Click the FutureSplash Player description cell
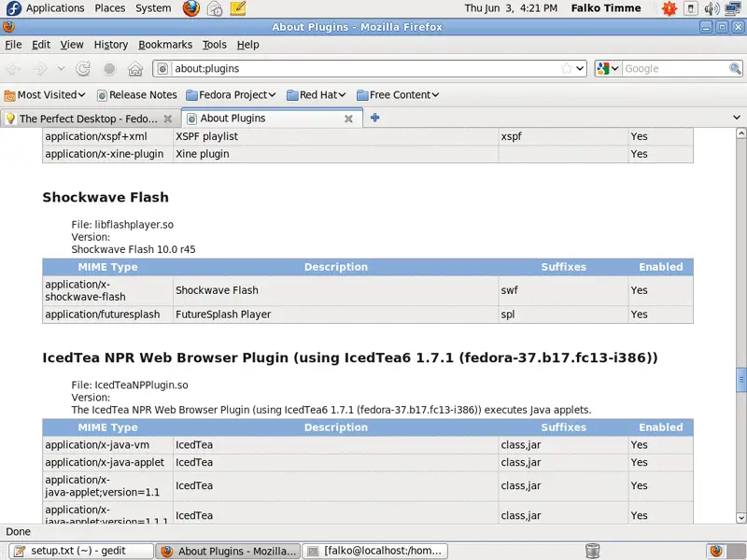The height and width of the screenshot is (560, 747). click(x=335, y=315)
